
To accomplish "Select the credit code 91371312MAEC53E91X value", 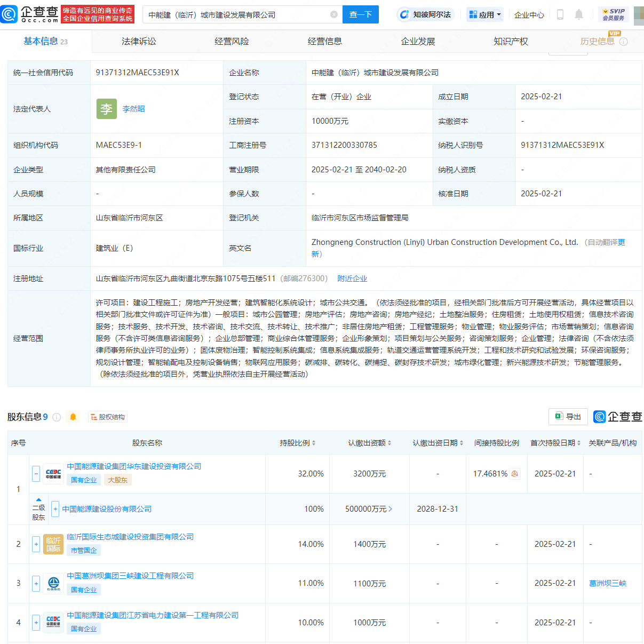I will point(138,73).
